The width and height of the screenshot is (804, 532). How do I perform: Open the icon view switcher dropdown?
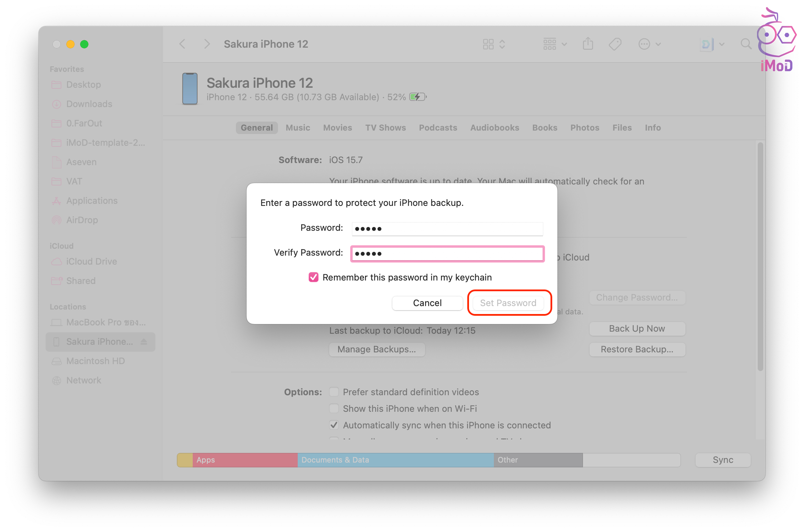click(x=494, y=44)
